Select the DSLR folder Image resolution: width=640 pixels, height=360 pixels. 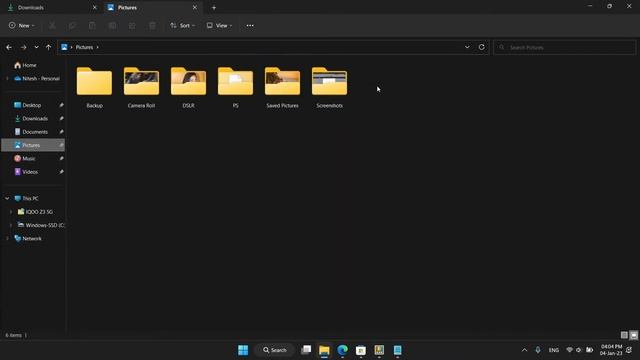click(189, 87)
